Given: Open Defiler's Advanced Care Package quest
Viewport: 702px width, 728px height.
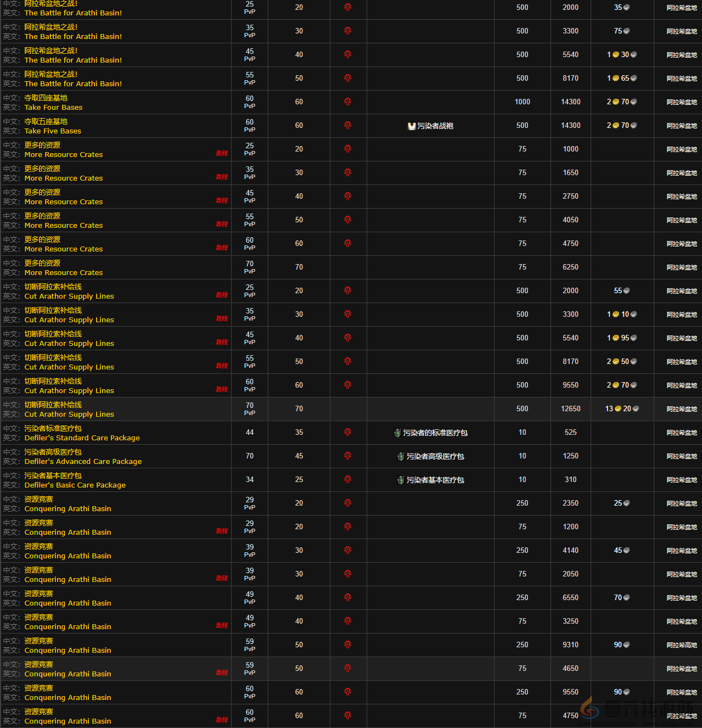Looking at the screenshot, I should click(x=83, y=462).
